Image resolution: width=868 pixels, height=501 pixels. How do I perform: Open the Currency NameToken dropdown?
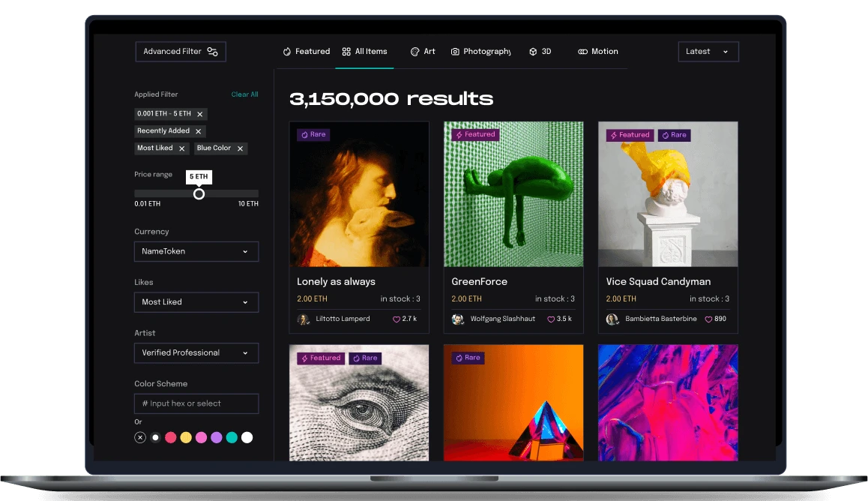[196, 252]
